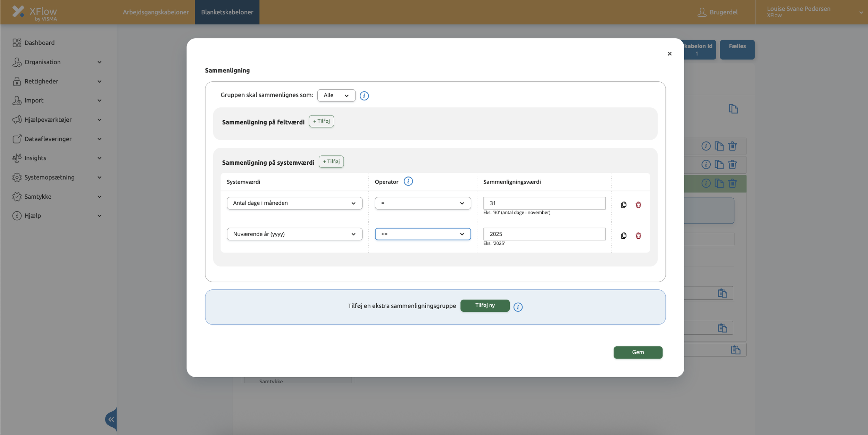Open the 'Nuværende år (yyyy)' dropdown
The width and height of the screenshot is (868, 435).
pos(294,234)
